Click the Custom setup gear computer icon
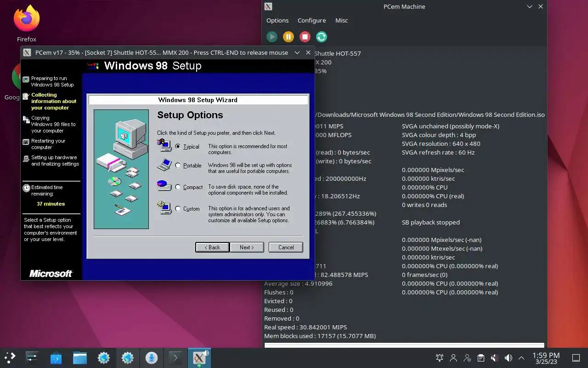 click(x=164, y=207)
